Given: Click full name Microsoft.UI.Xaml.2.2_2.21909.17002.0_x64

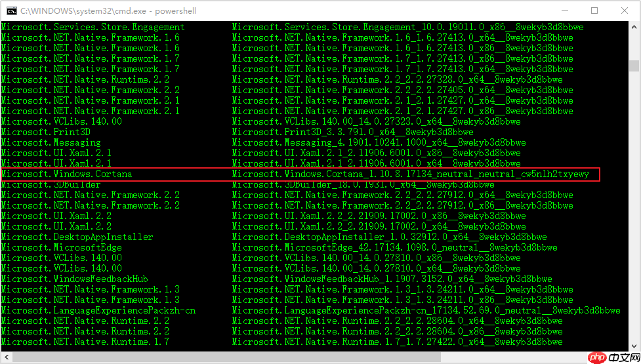Looking at the screenshot, I should (379, 227).
